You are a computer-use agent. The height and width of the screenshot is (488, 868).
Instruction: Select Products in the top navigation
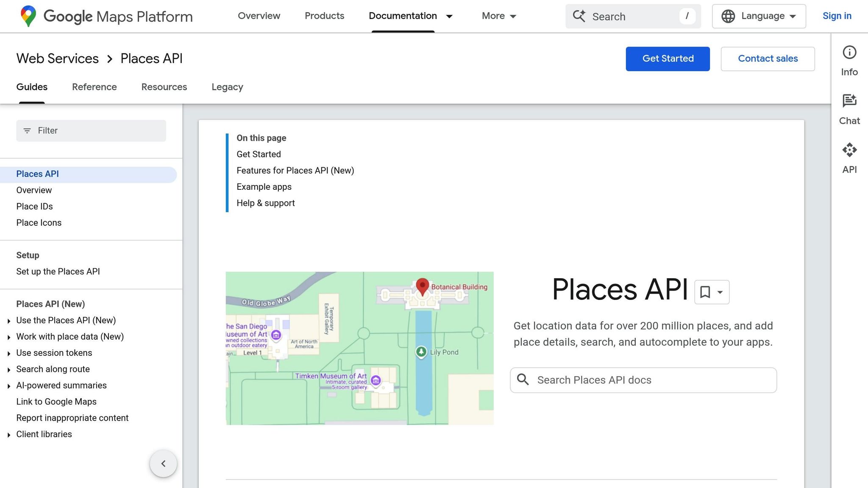324,16
